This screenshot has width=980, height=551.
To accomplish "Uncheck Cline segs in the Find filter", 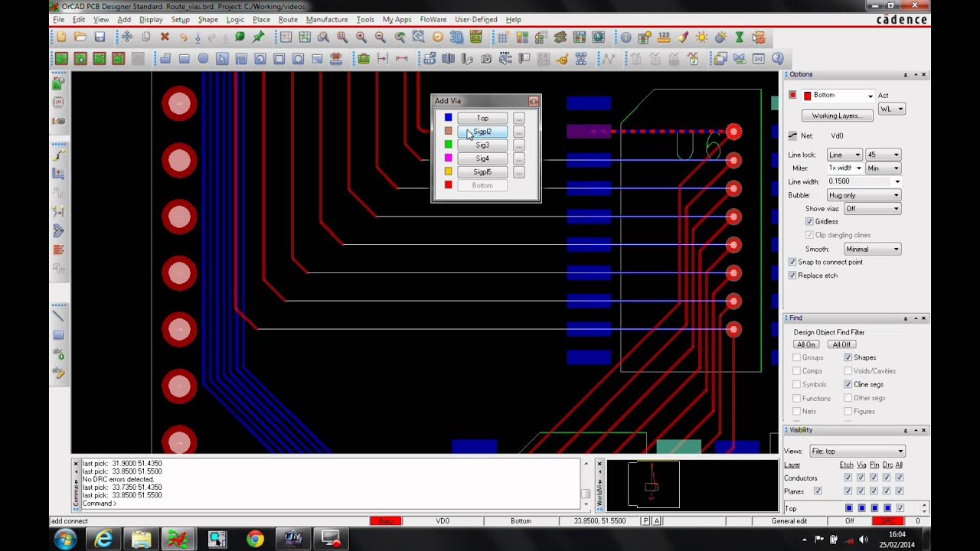I will (848, 384).
